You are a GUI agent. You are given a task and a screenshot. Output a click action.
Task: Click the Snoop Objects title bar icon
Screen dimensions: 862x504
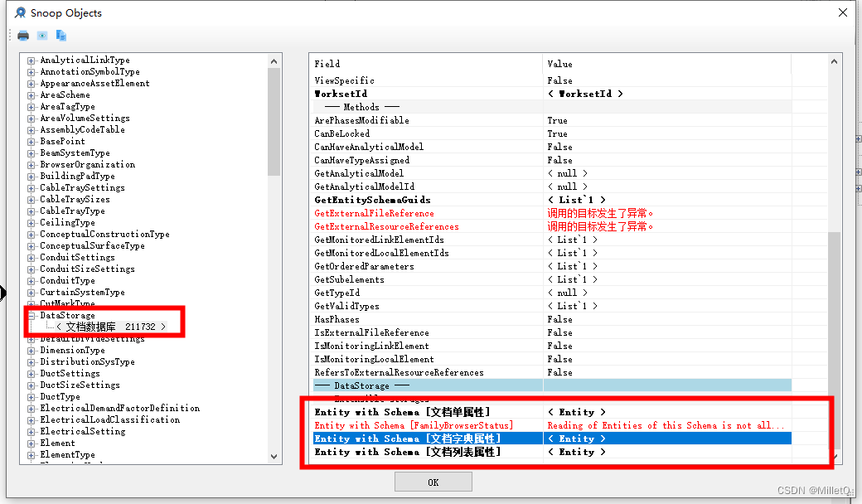[21, 12]
